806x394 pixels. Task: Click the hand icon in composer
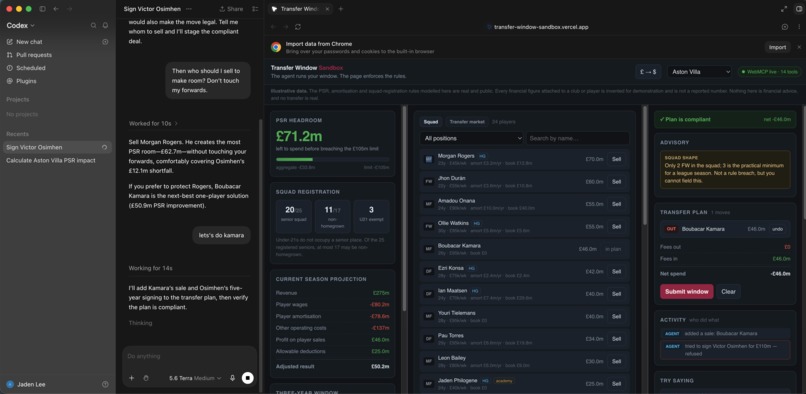pyautogui.click(x=146, y=378)
